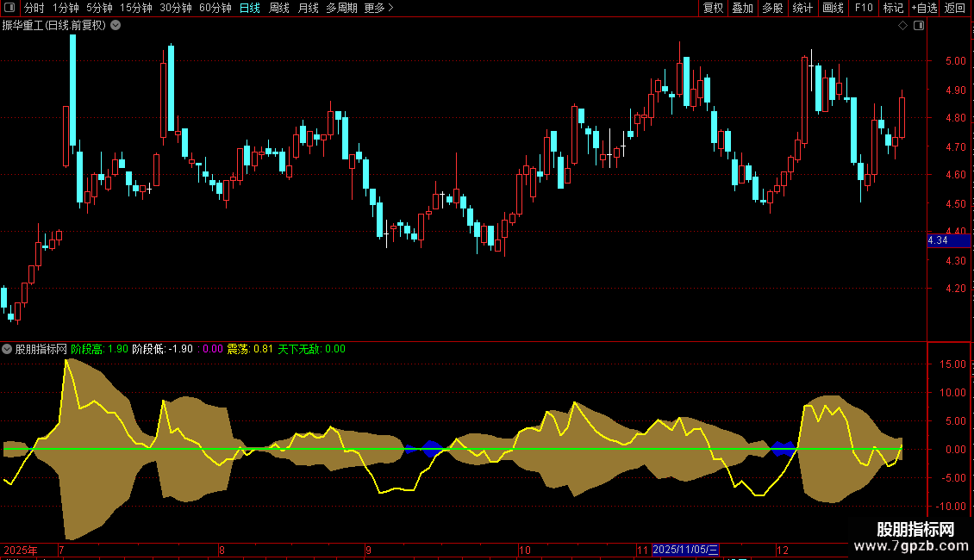The width and height of the screenshot is (974, 560).
Task: Select the 30分钟 period tab
Action: 176,8
